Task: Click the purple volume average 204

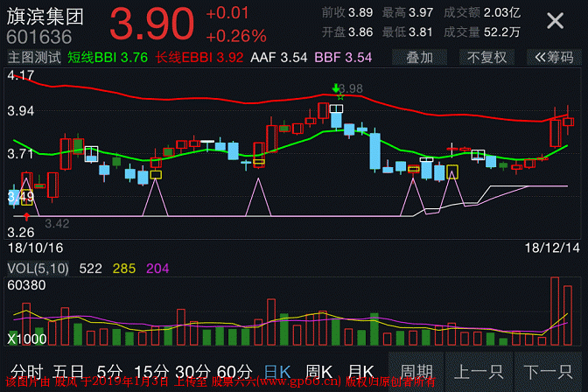Action: (157, 269)
